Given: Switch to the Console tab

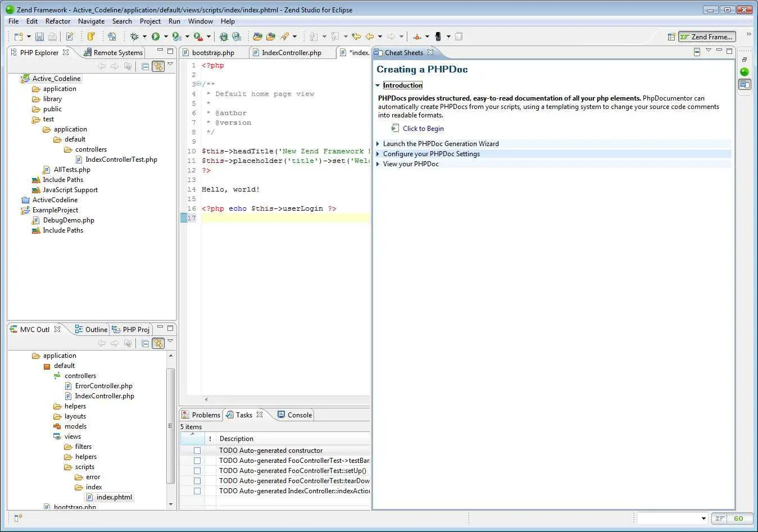Looking at the screenshot, I should coord(295,415).
